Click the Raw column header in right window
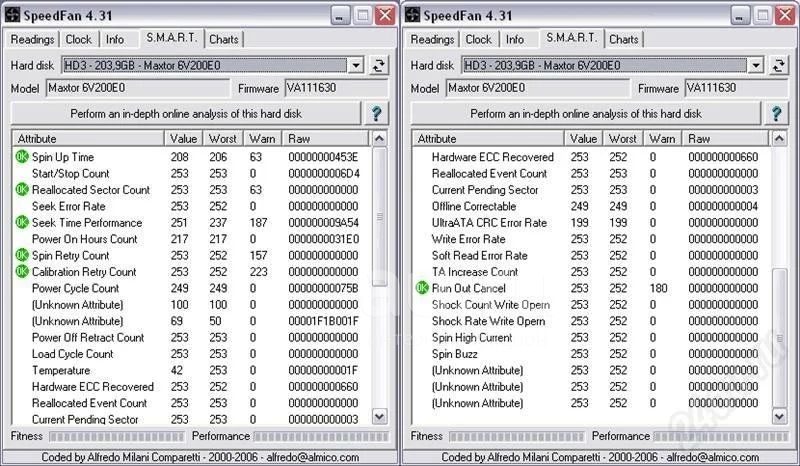Image resolution: width=800 pixels, height=466 pixels. 724,138
